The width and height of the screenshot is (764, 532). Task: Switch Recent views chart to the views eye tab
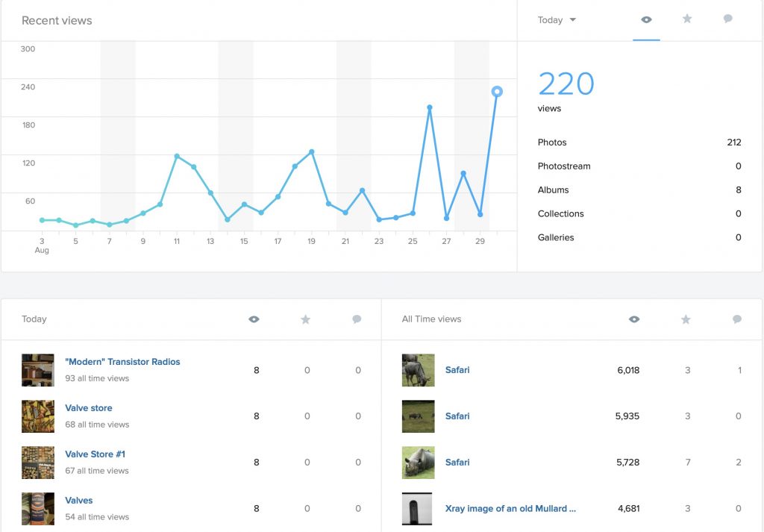646,20
